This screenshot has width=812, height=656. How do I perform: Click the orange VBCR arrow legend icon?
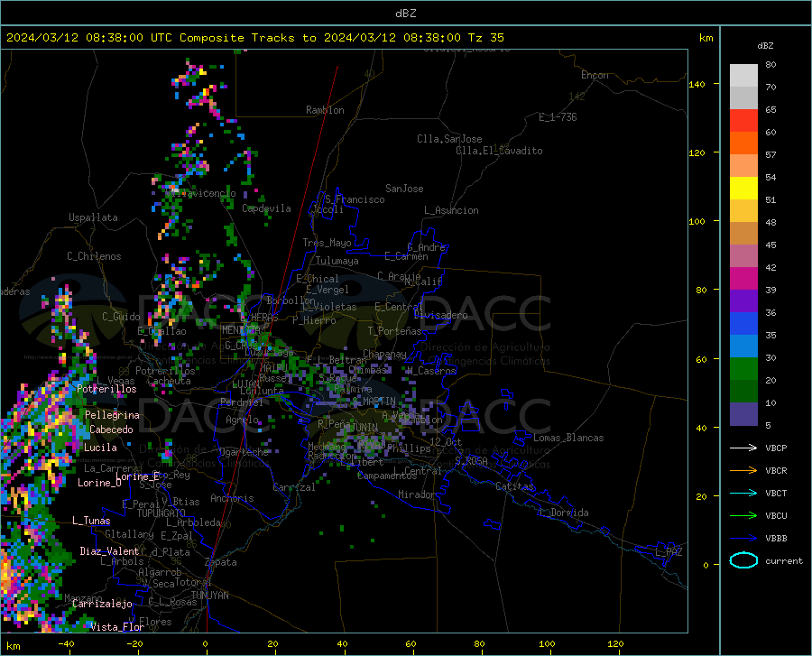coord(743,471)
